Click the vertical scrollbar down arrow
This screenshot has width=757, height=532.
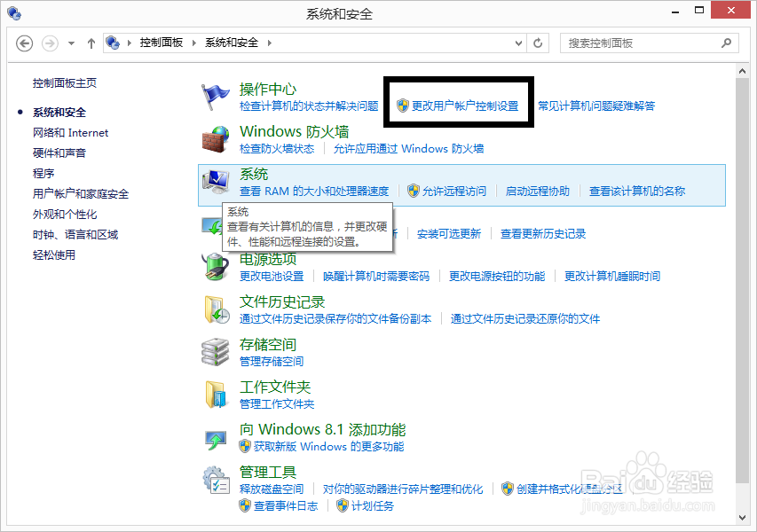click(743, 518)
